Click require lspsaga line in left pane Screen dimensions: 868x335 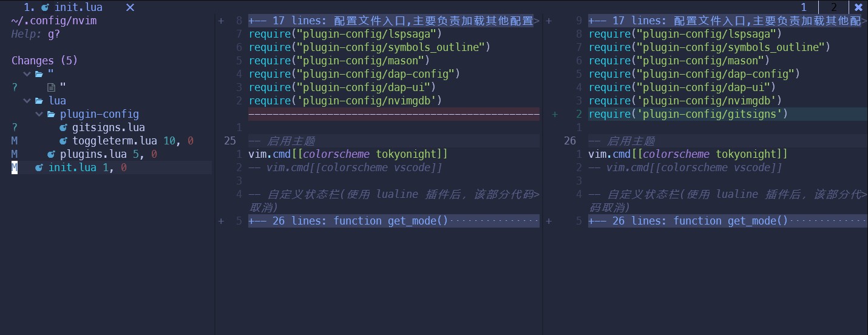coord(345,34)
